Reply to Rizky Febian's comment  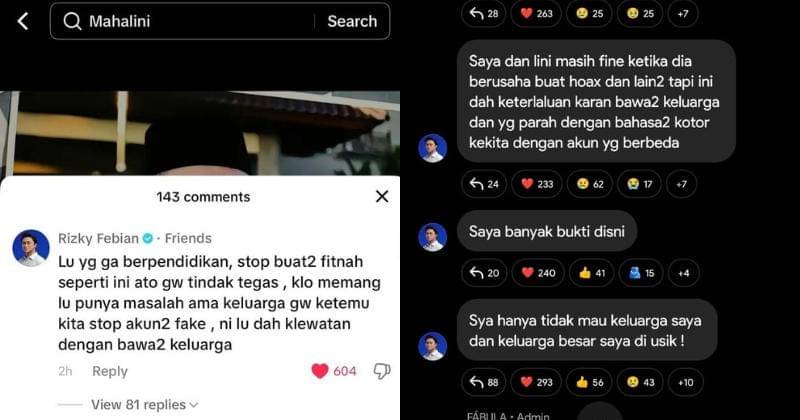click(x=110, y=371)
